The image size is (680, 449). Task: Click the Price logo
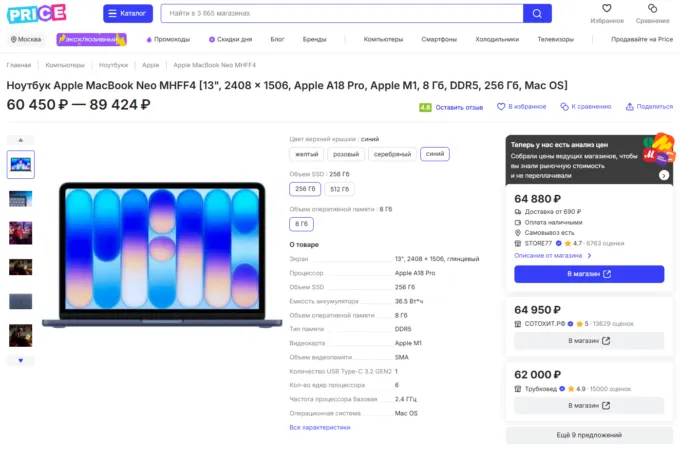click(36, 13)
